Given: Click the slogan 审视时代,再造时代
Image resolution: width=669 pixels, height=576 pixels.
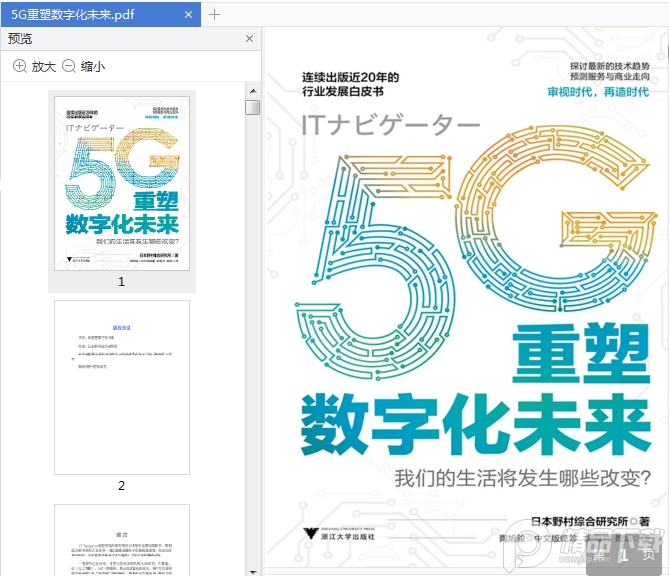Looking at the screenshot, I should click(x=598, y=92).
